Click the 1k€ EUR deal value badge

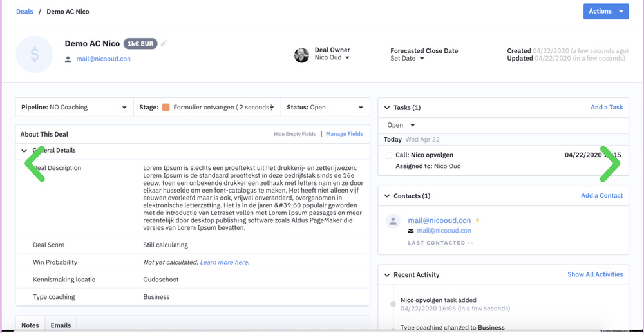point(140,44)
